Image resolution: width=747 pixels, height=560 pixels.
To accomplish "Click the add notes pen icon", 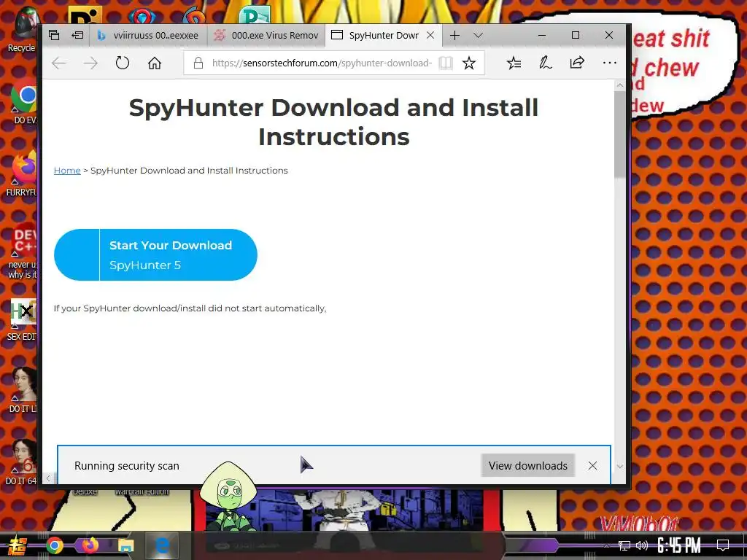I will coord(545,63).
